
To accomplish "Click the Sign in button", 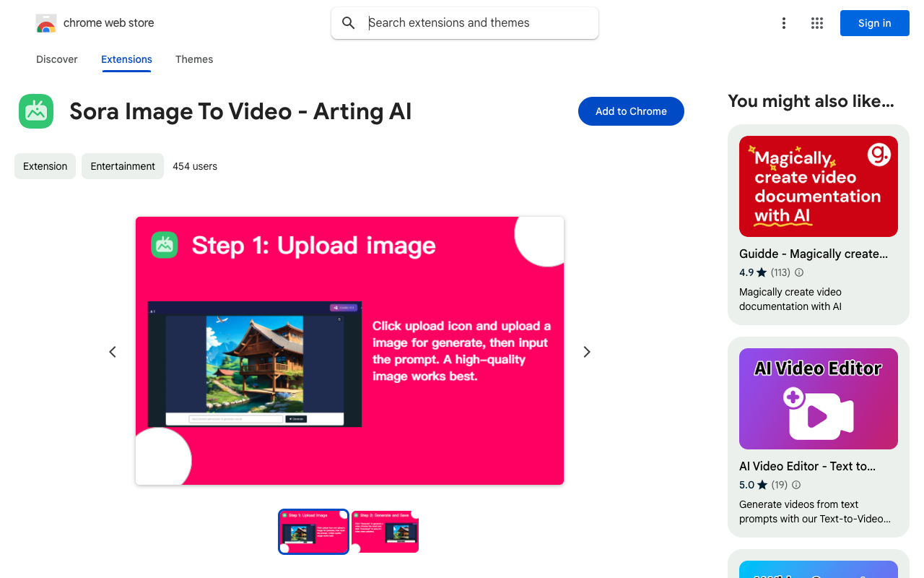I will pyautogui.click(x=874, y=23).
